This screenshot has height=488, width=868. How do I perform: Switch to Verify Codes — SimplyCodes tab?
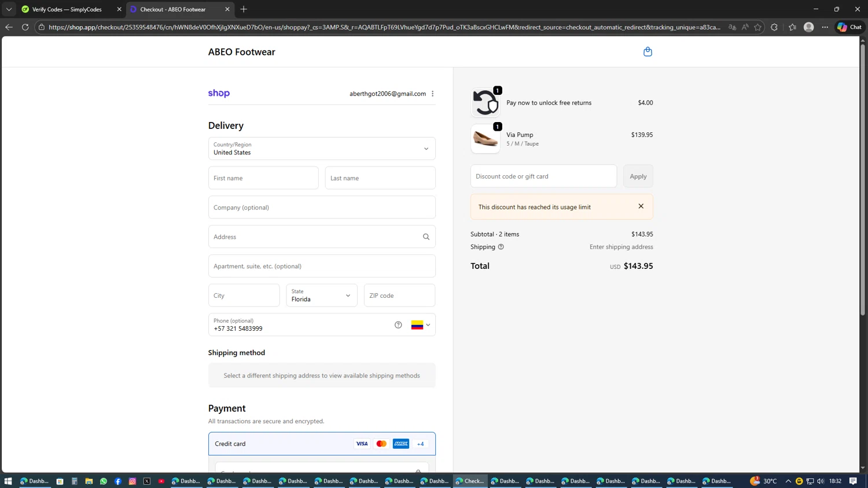[67, 9]
